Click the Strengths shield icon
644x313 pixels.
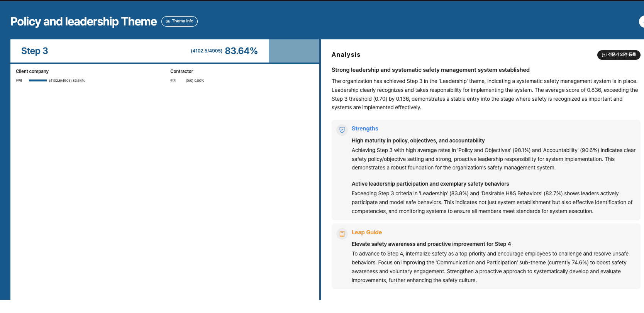coord(342,130)
